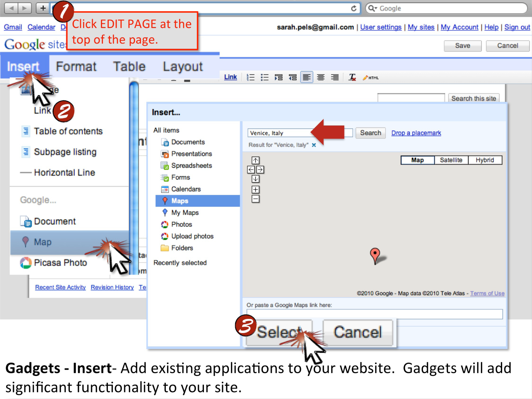
Task: Open the Format menu
Action: tap(76, 66)
